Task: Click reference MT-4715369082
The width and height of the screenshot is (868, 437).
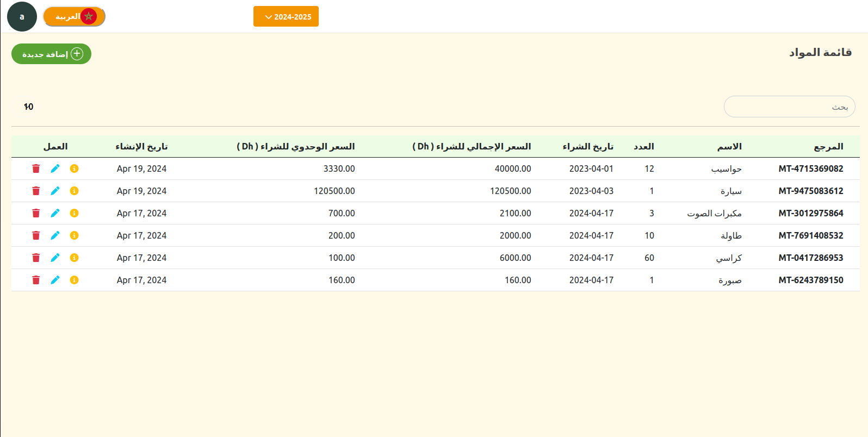Action: (811, 168)
